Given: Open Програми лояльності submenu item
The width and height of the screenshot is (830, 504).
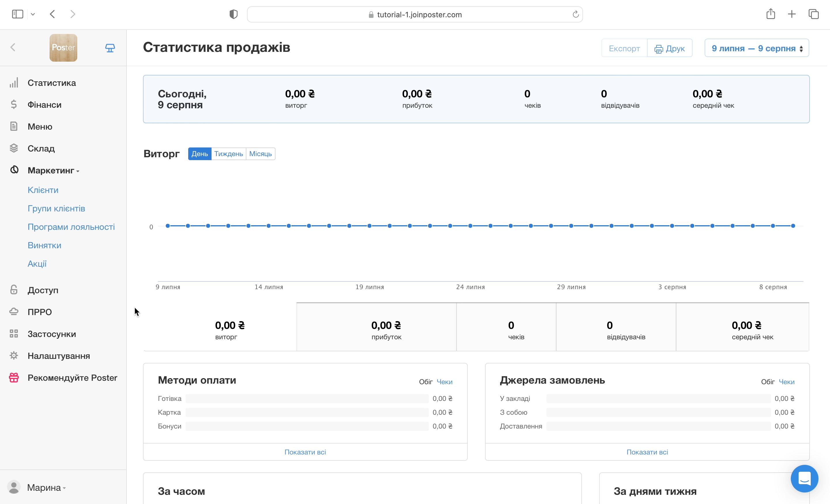Looking at the screenshot, I should (71, 227).
